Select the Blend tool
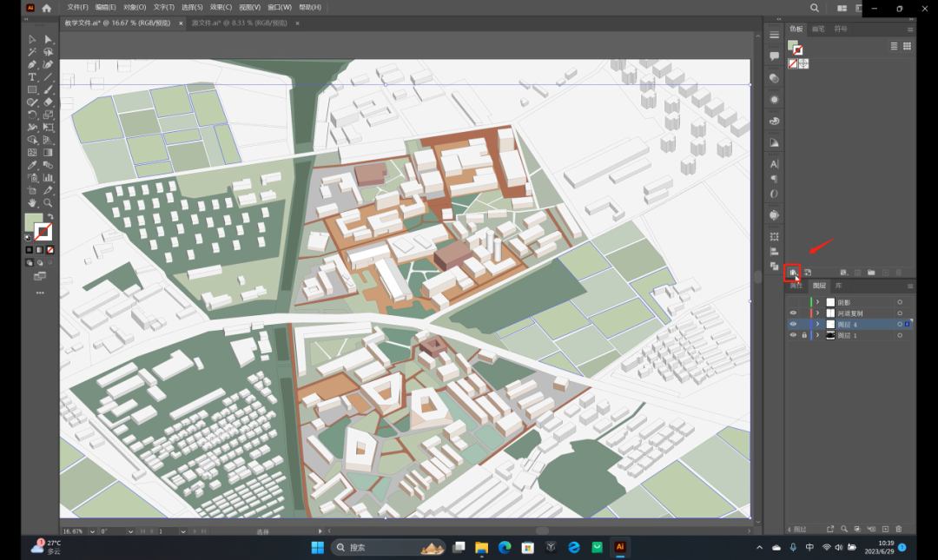938x560 pixels. click(49, 165)
